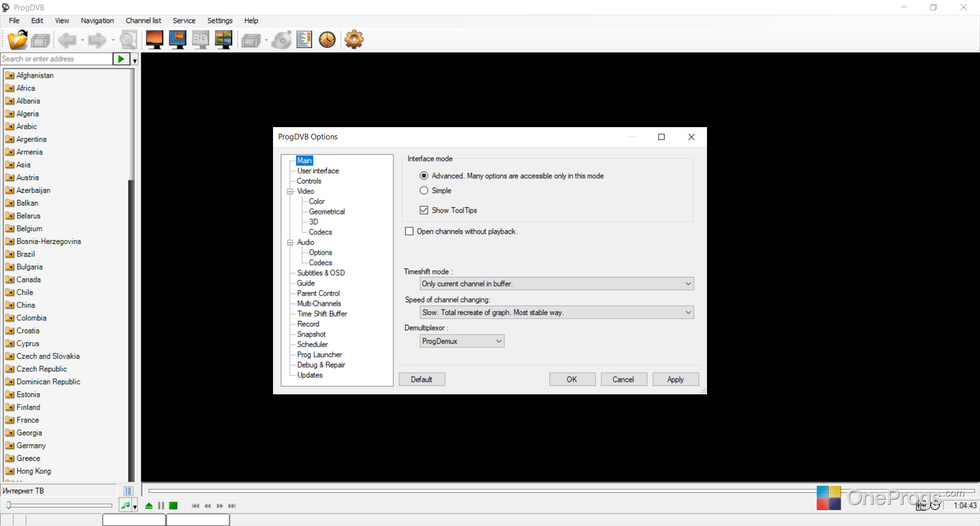This screenshot has width=980, height=526.
Task: Click the green eject playback icon
Action: pos(149,506)
